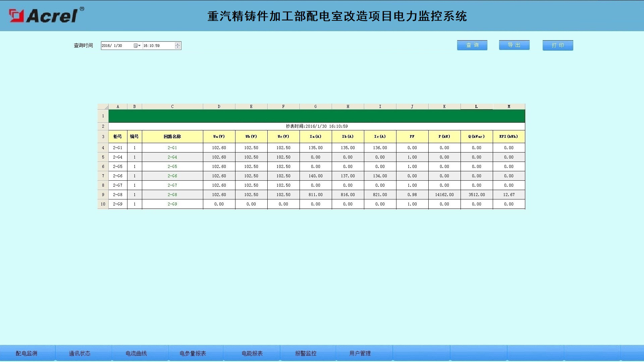
Task: Click the Ua(V) header cell
Action: pyautogui.click(x=219, y=136)
